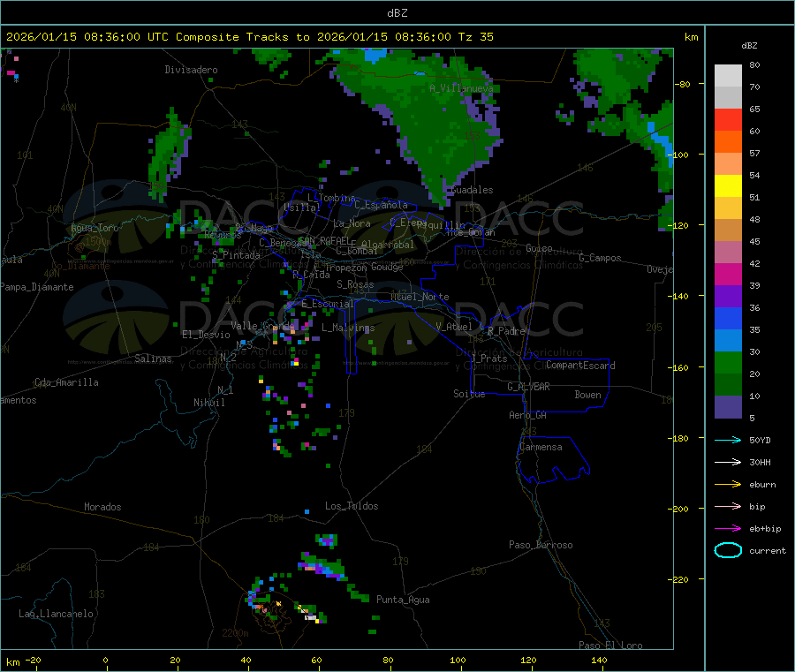This screenshot has width=795, height=672.
Task: Click the dBZ title at top center
Action: [x=397, y=12]
